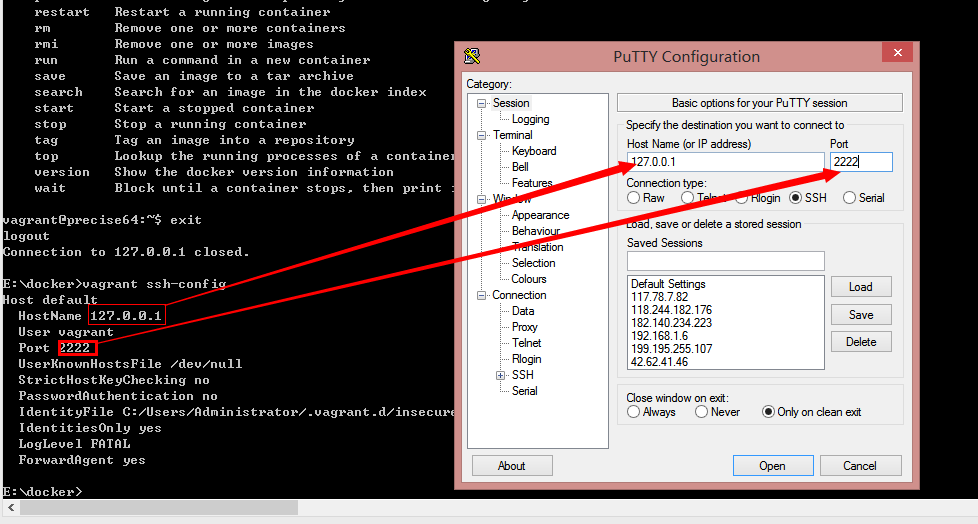
Task: Click the Open button to connect
Action: pyautogui.click(x=772, y=466)
